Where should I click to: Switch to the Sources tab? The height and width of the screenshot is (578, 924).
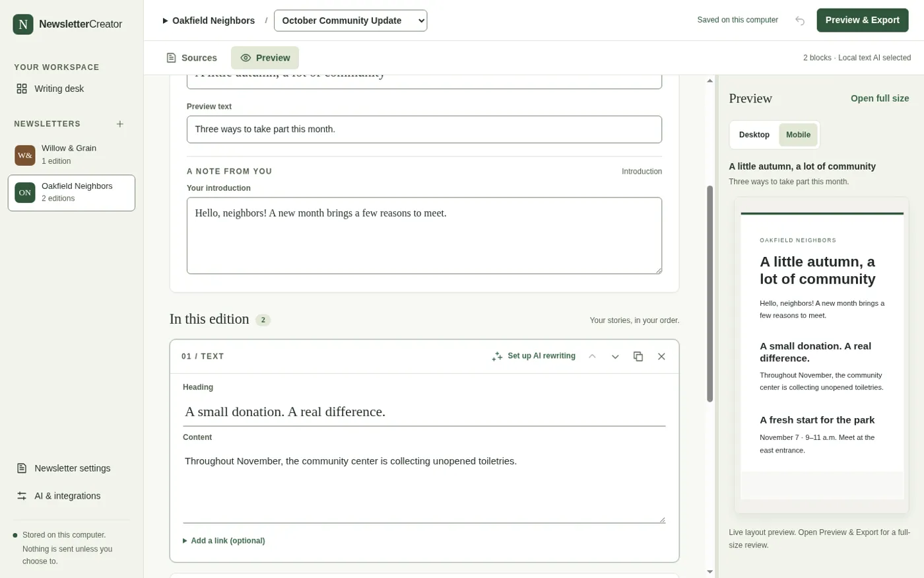click(191, 58)
